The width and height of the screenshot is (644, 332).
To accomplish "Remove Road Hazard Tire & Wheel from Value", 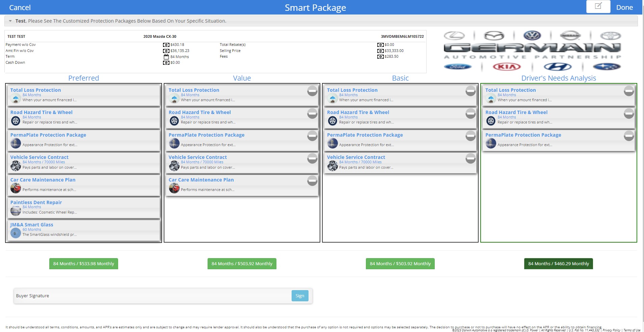I will click(x=312, y=113).
